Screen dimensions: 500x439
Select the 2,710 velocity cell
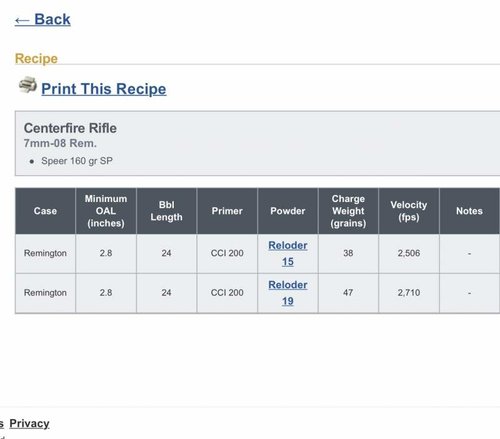tap(409, 293)
